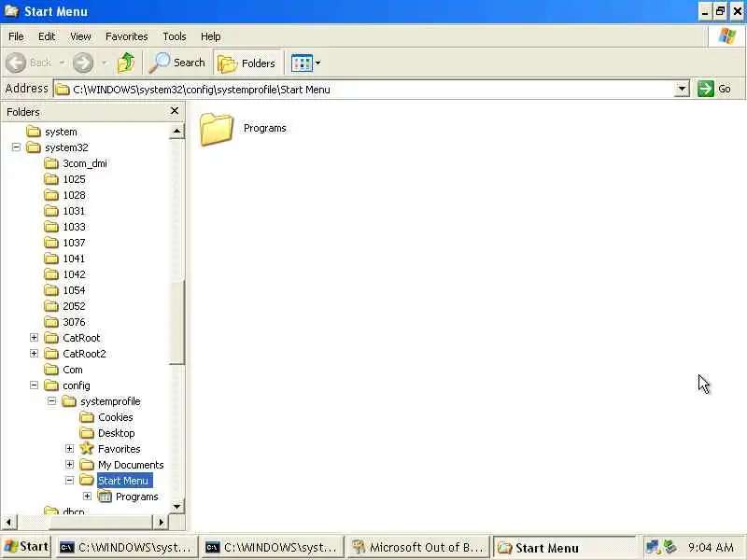This screenshot has height=560, width=747.
Task: Switch to Microsoft Out of B... taskbar item
Action: coord(418,548)
